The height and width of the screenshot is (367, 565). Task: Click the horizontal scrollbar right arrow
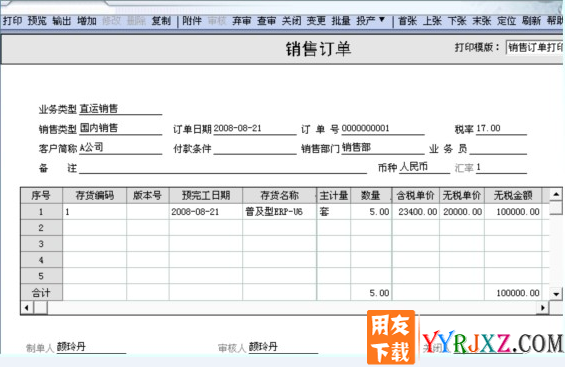[x=542, y=308]
